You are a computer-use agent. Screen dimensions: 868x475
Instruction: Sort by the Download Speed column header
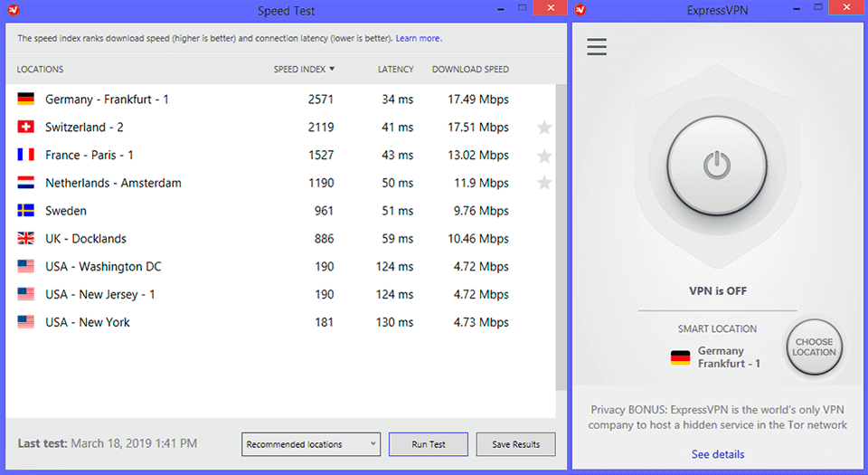coord(470,69)
